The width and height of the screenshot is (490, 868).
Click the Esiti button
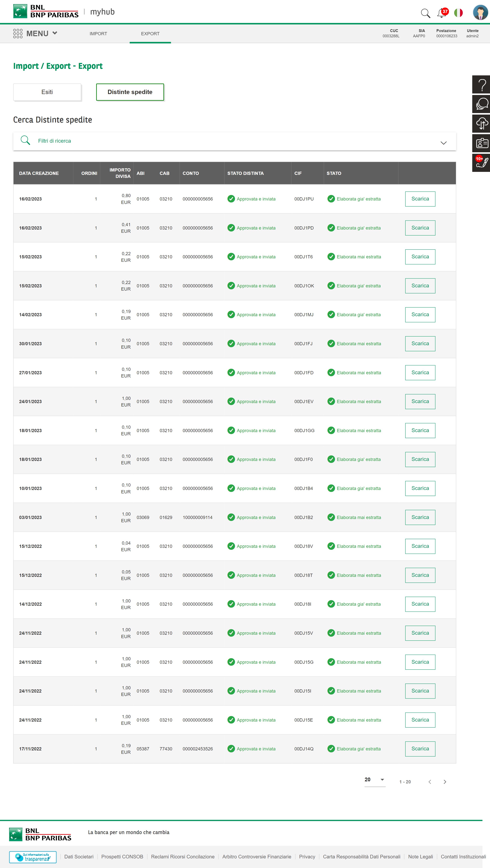pos(47,92)
